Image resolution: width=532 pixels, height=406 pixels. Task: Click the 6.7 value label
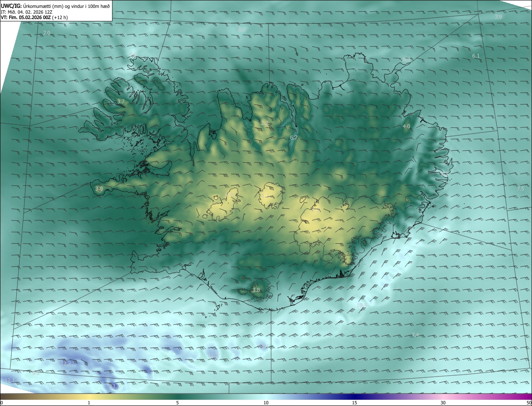(293, 137)
